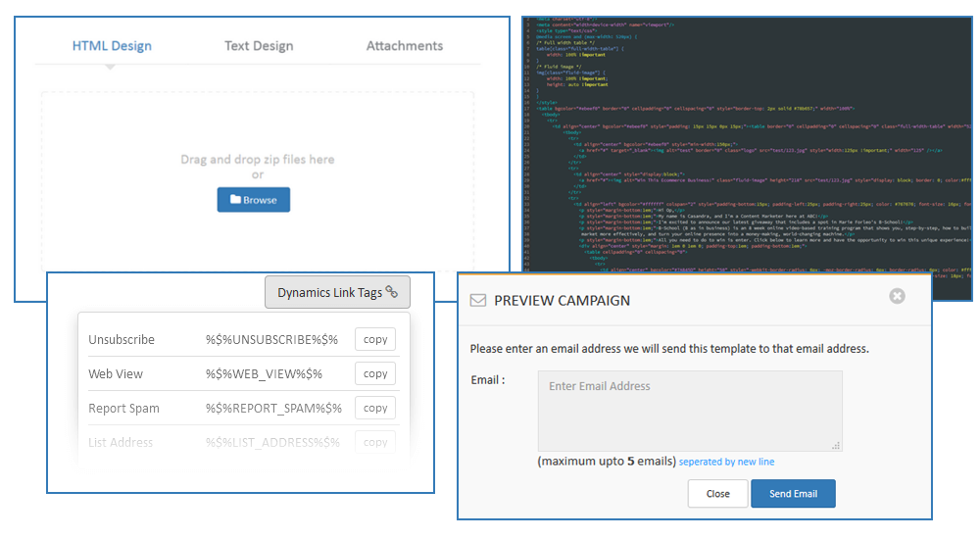This screenshot has width=980, height=539.
Task: Open the Attachments tab
Action: coord(405,46)
